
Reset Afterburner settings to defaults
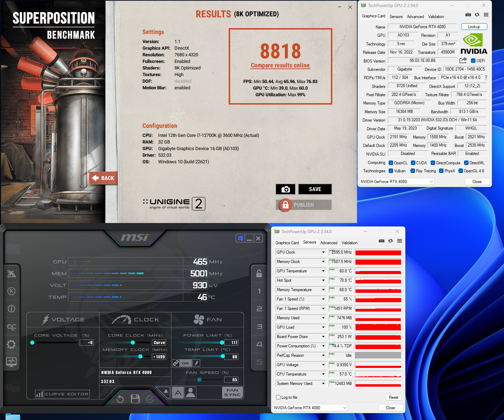pos(120,399)
